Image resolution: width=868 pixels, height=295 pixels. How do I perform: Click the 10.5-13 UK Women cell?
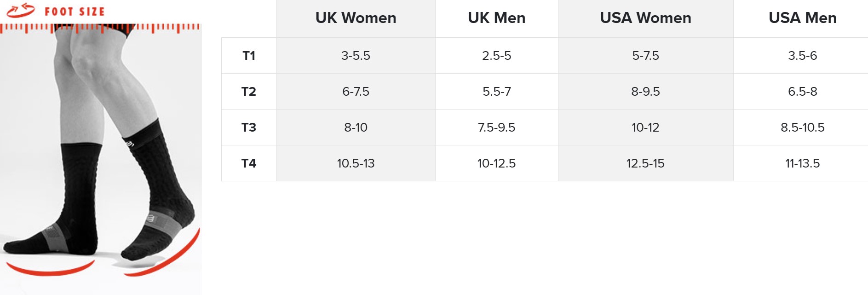(x=356, y=163)
